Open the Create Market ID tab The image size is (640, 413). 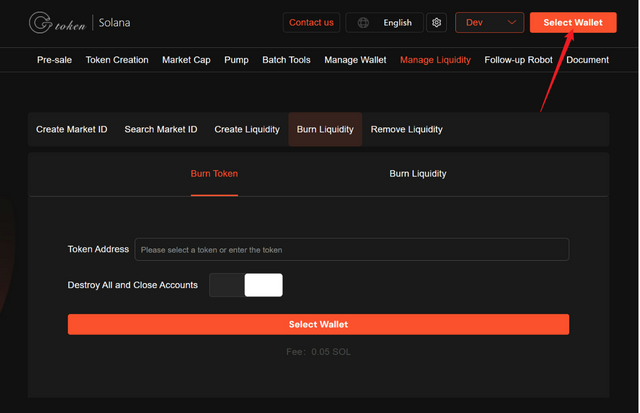[x=71, y=129]
